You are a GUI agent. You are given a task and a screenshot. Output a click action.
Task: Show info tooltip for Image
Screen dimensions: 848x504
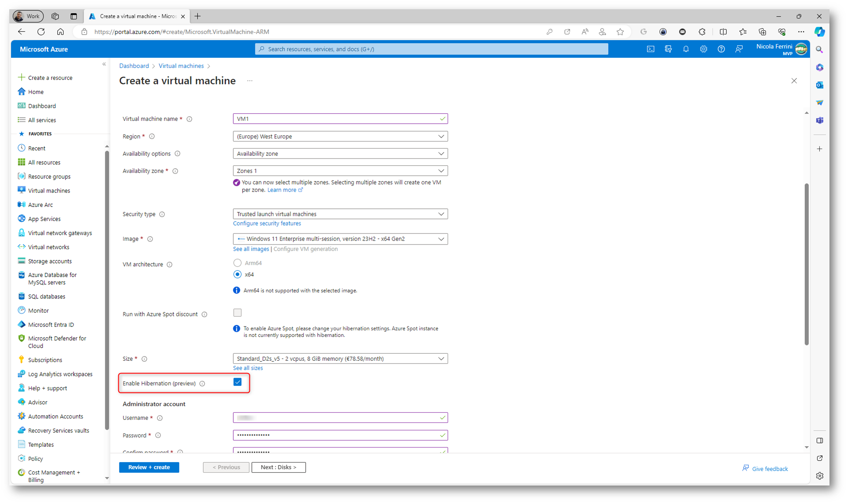click(150, 239)
